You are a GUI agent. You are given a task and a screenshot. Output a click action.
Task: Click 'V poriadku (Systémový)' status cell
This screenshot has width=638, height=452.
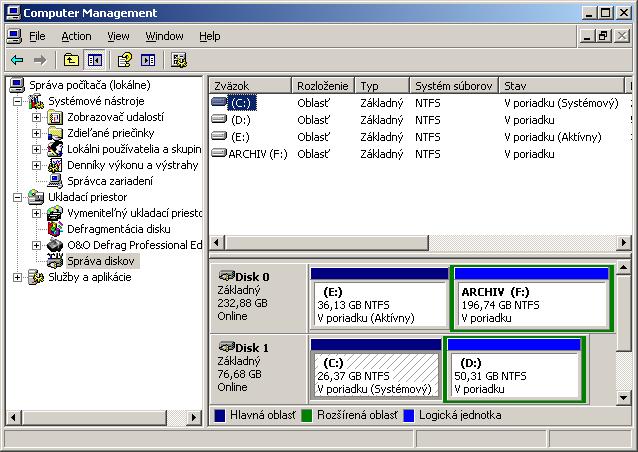pyautogui.click(x=561, y=103)
